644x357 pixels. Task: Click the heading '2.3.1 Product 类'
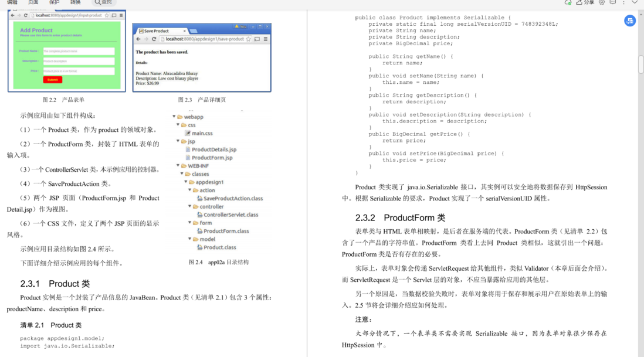[55, 284]
